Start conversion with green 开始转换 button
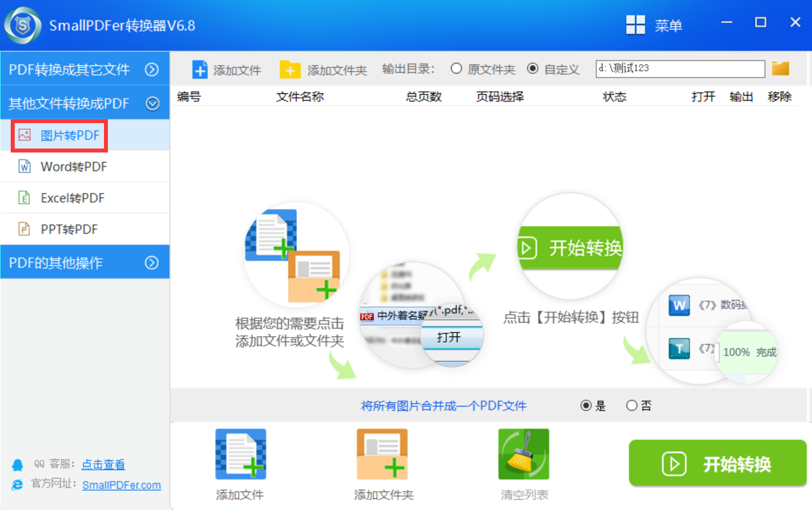 tap(718, 464)
